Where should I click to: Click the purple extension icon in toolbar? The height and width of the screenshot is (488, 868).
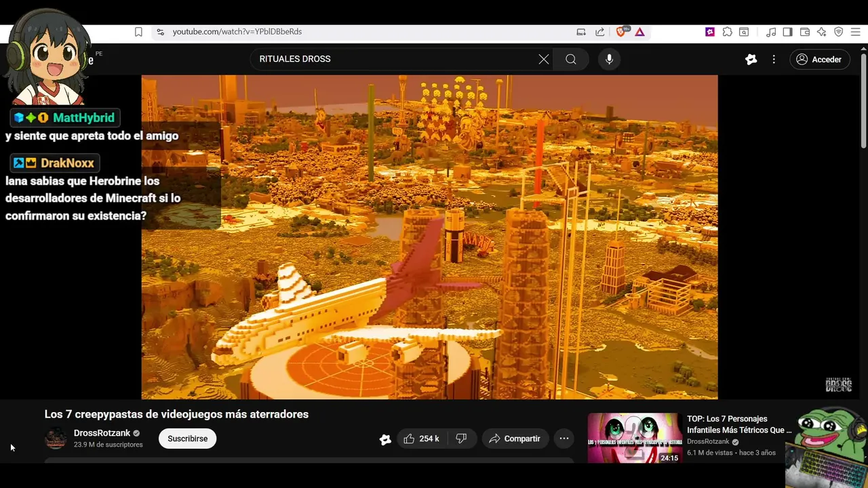(710, 32)
